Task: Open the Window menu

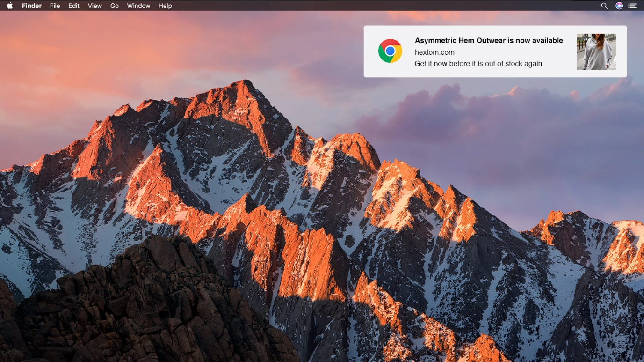Action: pos(138,6)
